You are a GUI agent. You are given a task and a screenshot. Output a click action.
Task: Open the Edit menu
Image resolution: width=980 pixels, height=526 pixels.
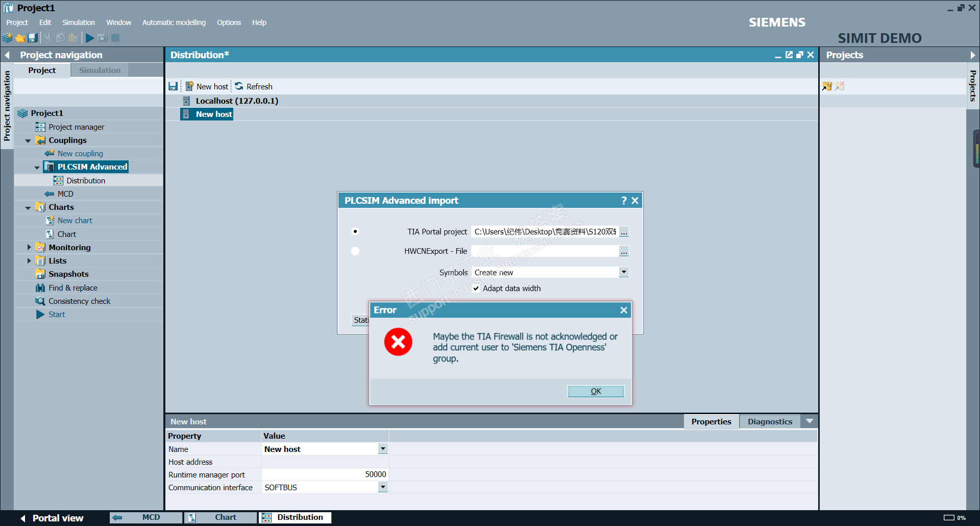[45, 22]
